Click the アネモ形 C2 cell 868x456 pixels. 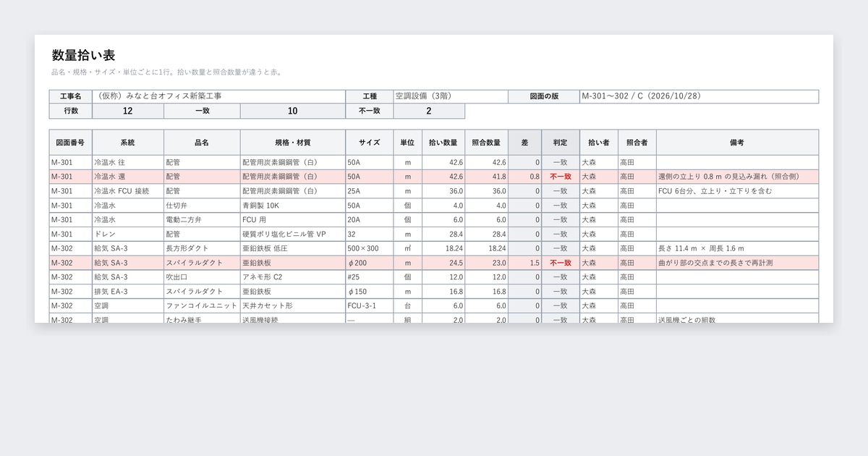click(293, 277)
